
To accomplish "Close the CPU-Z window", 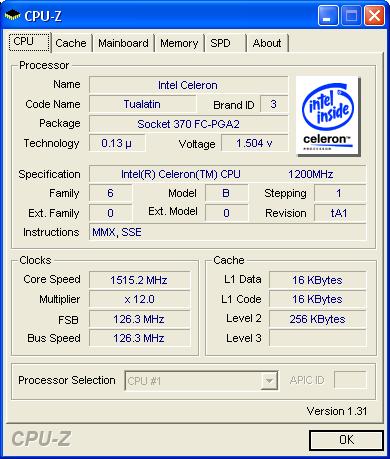I will [x=374, y=16].
